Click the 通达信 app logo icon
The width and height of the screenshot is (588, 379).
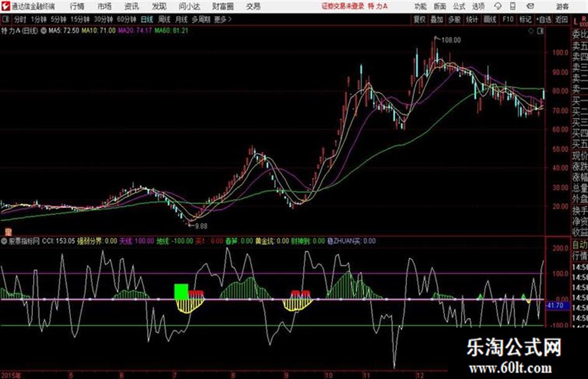coord(6,6)
